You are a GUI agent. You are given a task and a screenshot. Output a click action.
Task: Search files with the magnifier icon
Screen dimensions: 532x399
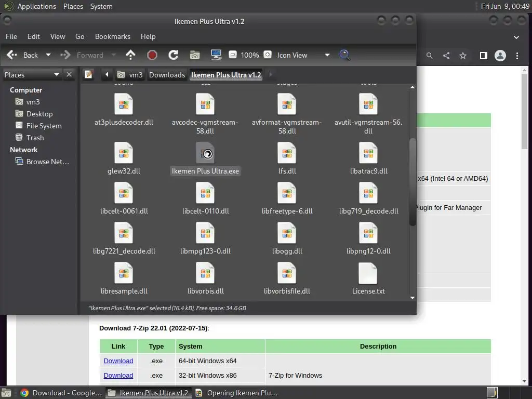(344, 55)
